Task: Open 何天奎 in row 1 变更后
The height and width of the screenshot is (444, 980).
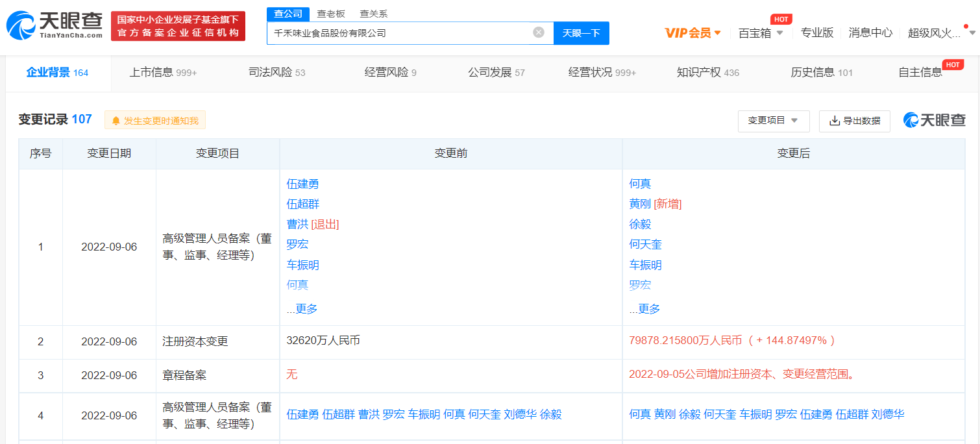Action: pyautogui.click(x=646, y=244)
